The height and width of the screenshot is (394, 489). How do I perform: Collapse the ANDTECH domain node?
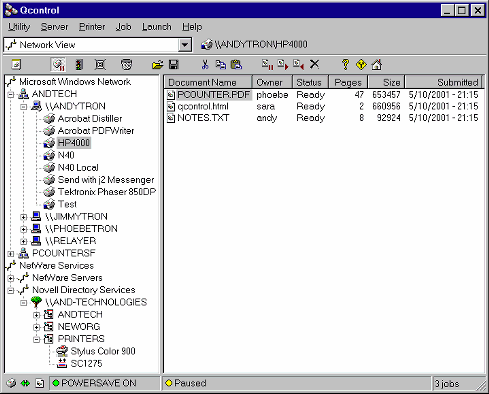coord(11,94)
